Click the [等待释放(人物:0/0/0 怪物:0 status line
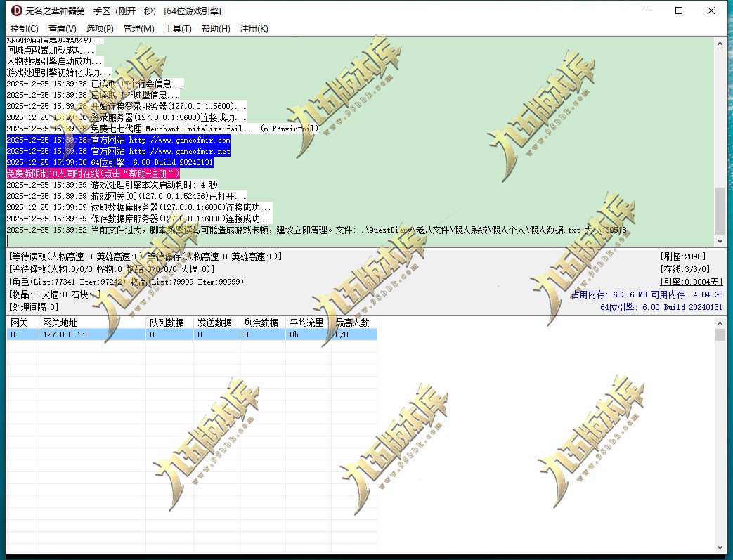 [x=112, y=269]
